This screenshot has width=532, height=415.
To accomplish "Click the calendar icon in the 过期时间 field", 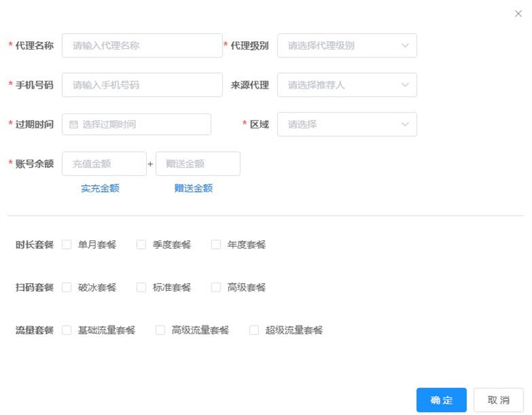I will (x=73, y=125).
